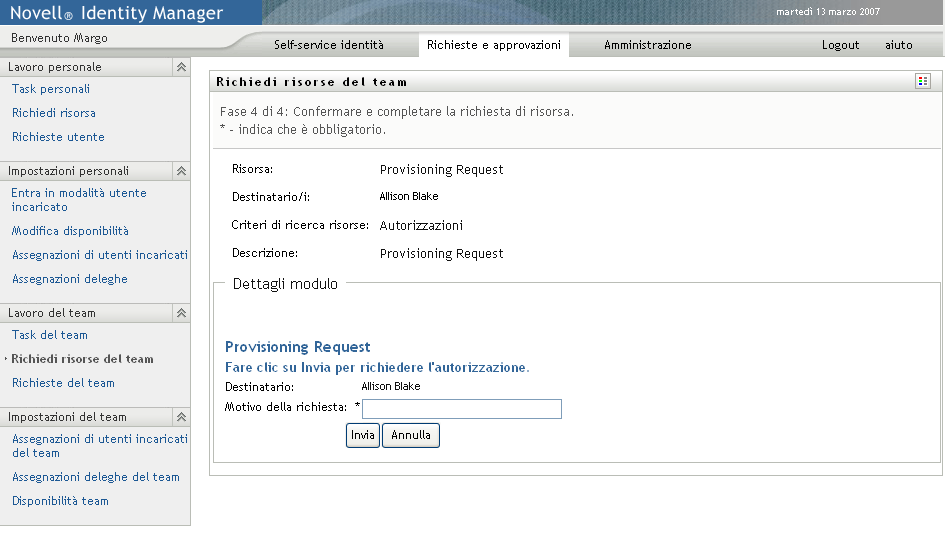Open the aiuto help link
The height and width of the screenshot is (534, 945).
click(898, 45)
